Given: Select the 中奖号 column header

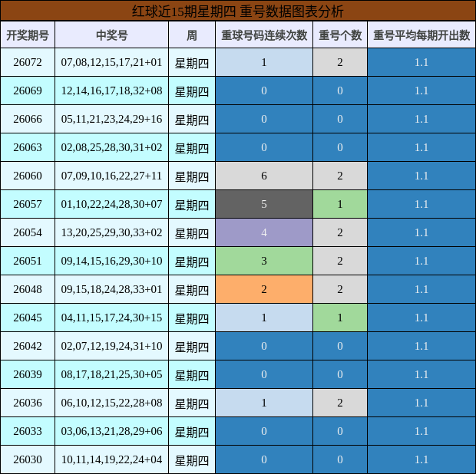Looking at the screenshot, I should tap(112, 35).
